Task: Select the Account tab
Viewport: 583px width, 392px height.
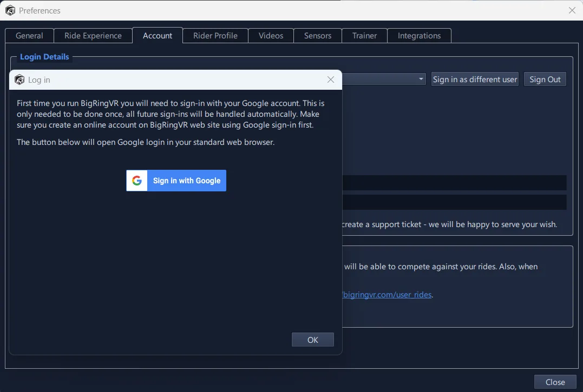Action: 158,36
